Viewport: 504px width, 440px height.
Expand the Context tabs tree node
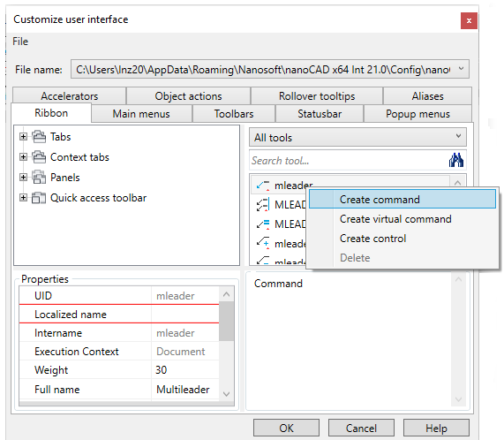[23, 157]
